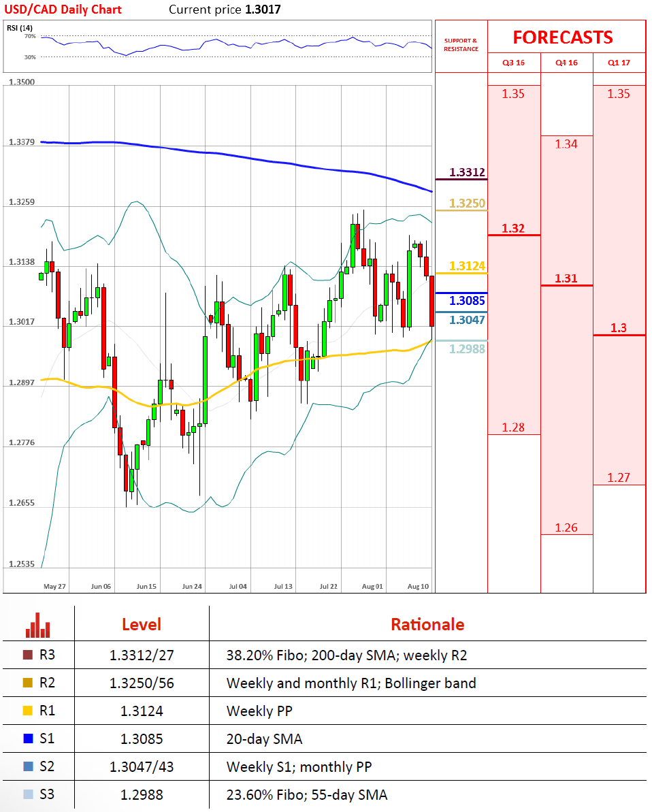Click the 23.60% Fibo; 55-day SMA rationale

pos(306,795)
